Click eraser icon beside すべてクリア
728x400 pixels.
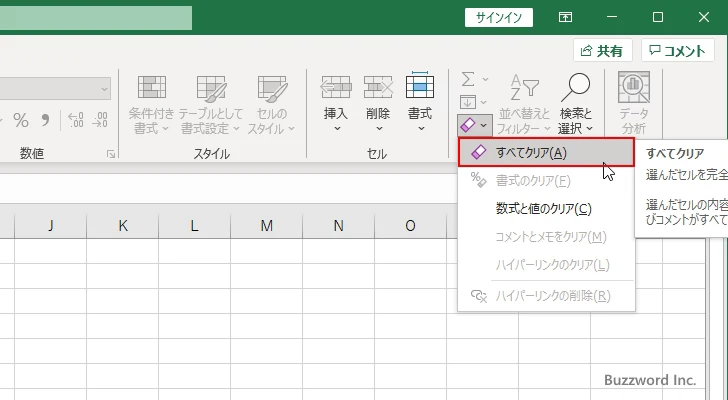[x=478, y=152]
